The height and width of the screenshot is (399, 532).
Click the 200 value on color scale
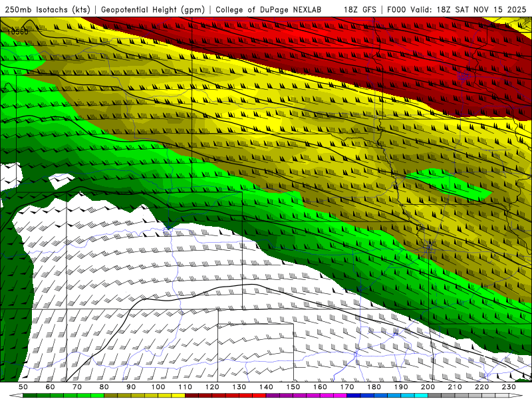(x=428, y=387)
